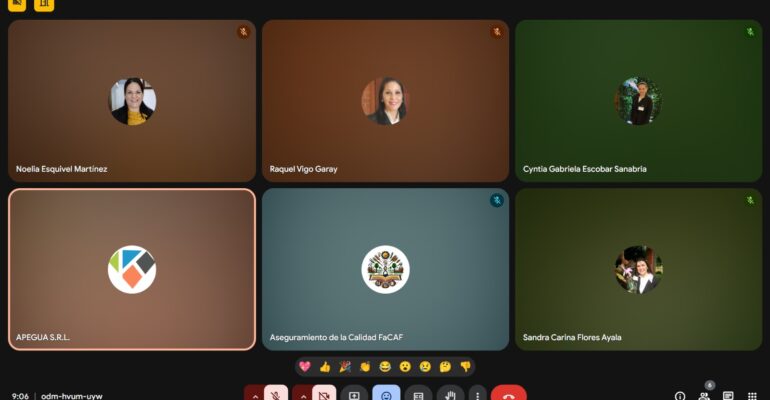
Task: Click the FaCAF emblem avatar
Action: pos(385,269)
